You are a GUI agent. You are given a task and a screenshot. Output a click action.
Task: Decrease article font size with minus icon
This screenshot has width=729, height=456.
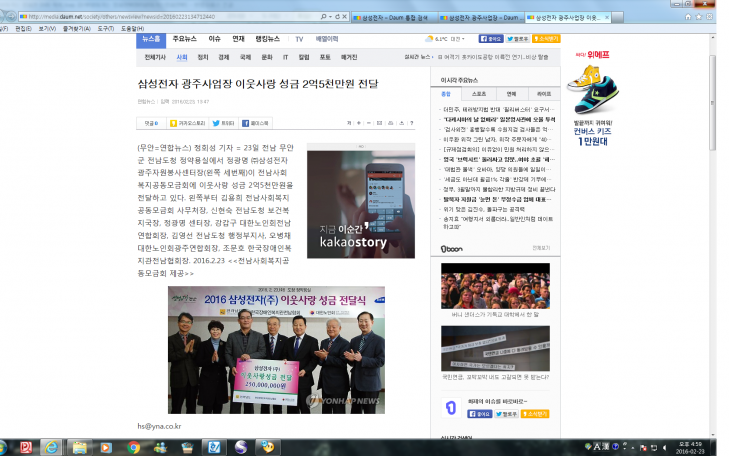point(369,123)
